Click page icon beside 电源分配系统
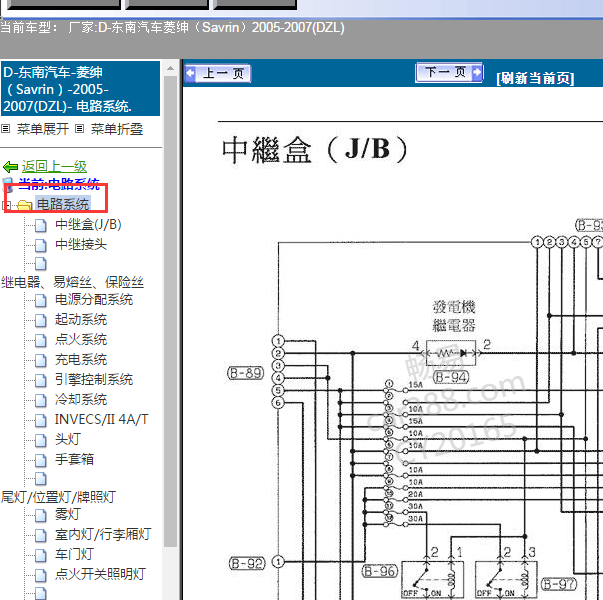This screenshot has width=603, height=600. click(x=41, y=300)
